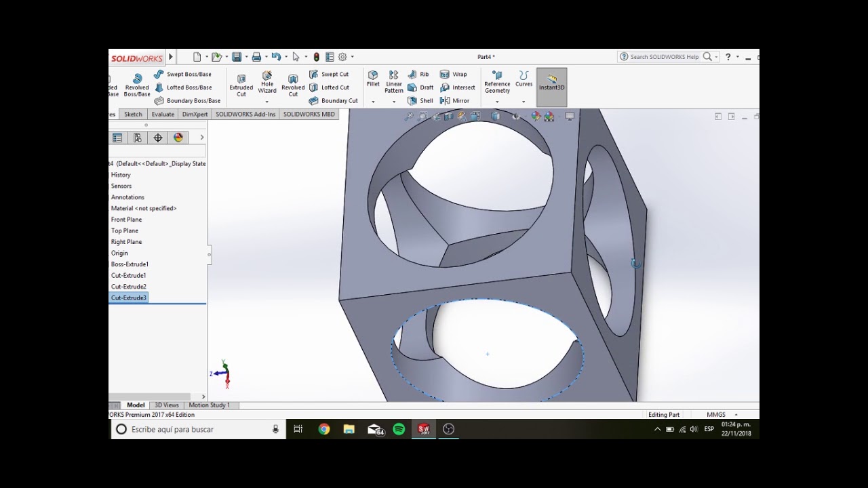
Task: Click the Windows search box
Action: pyautogui.click(x=198, y=429)
